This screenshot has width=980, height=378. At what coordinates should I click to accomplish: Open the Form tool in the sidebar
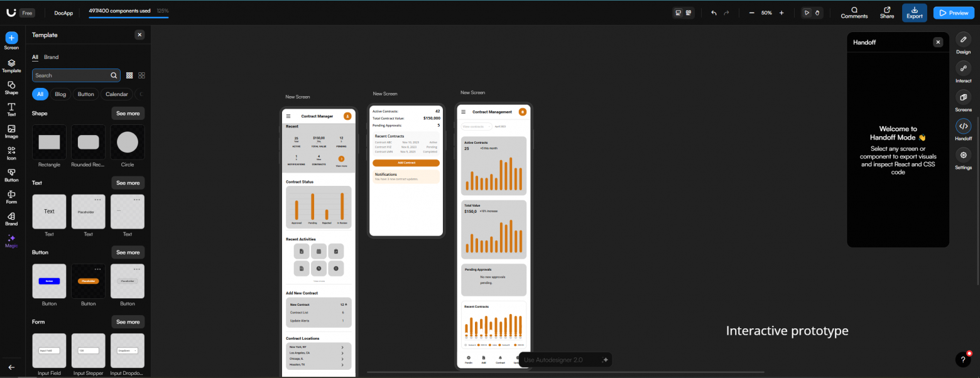coord(11,197)
